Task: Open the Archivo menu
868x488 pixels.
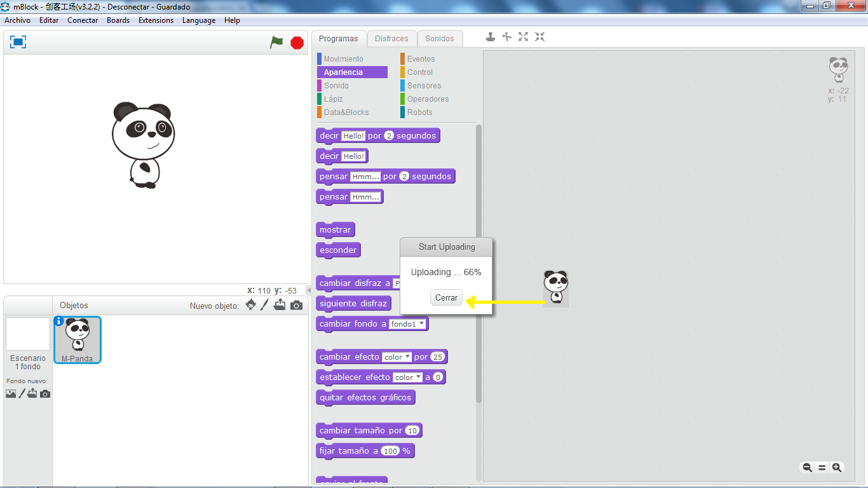Action: click(x=18, y=20)
